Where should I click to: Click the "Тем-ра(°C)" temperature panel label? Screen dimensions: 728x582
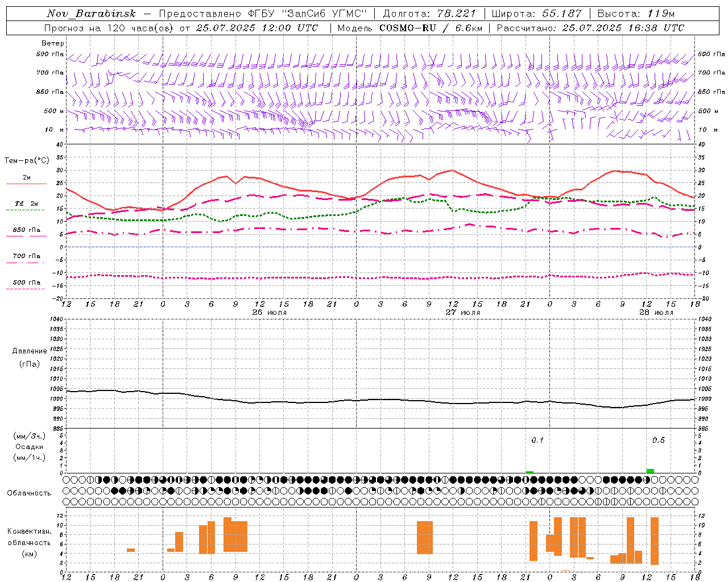27,161
